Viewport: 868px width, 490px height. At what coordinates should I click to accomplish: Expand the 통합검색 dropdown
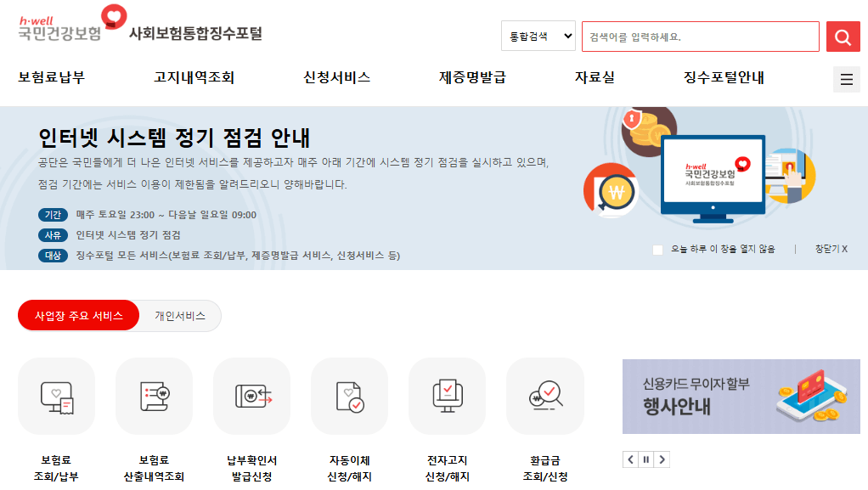tap(538, 36)
